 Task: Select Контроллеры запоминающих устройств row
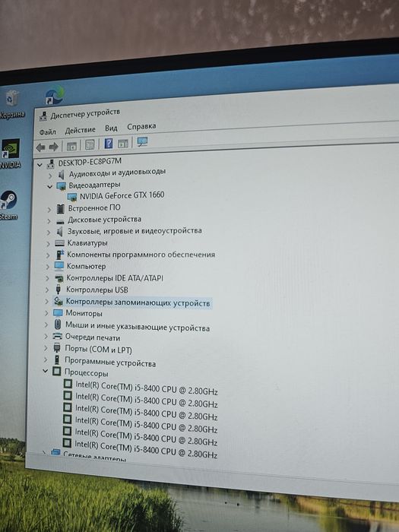tap(138, 302)
